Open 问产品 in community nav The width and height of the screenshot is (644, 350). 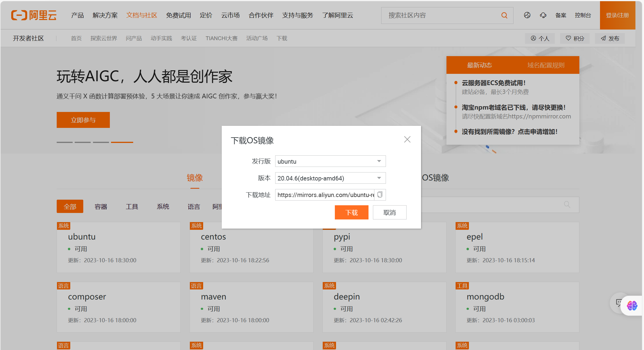point(134,38)
